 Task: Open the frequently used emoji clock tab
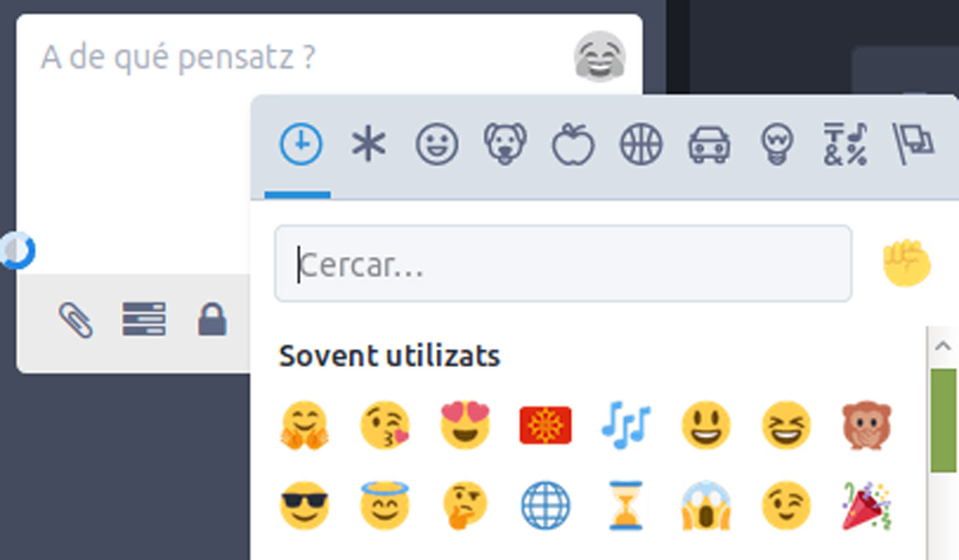[x=300, y=145]
